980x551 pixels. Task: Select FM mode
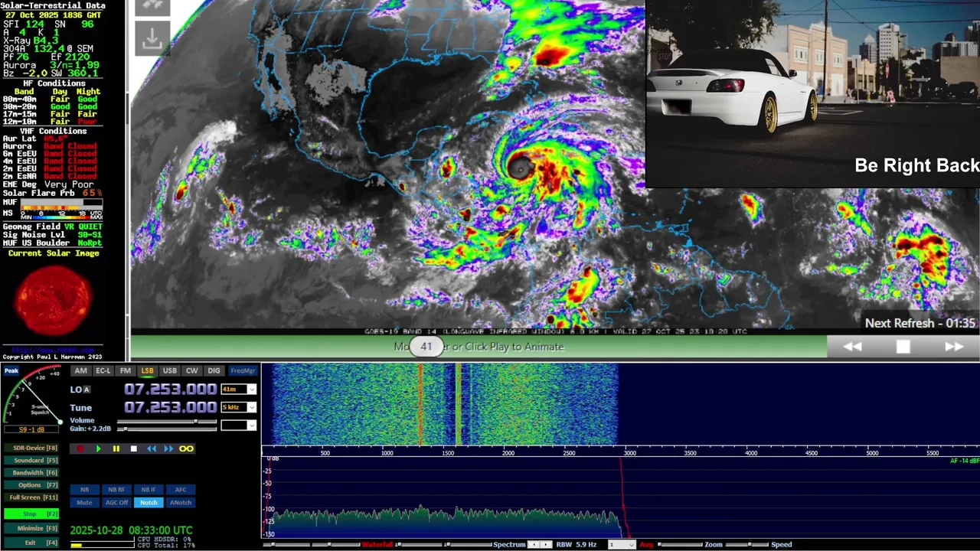click(x=126, y=370)
